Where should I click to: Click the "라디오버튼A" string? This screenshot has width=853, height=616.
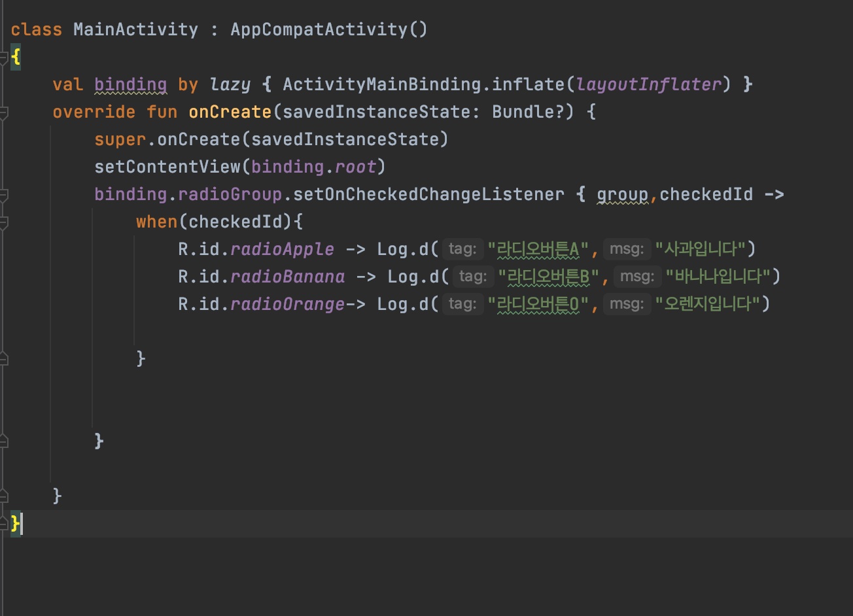click(538, 249)
